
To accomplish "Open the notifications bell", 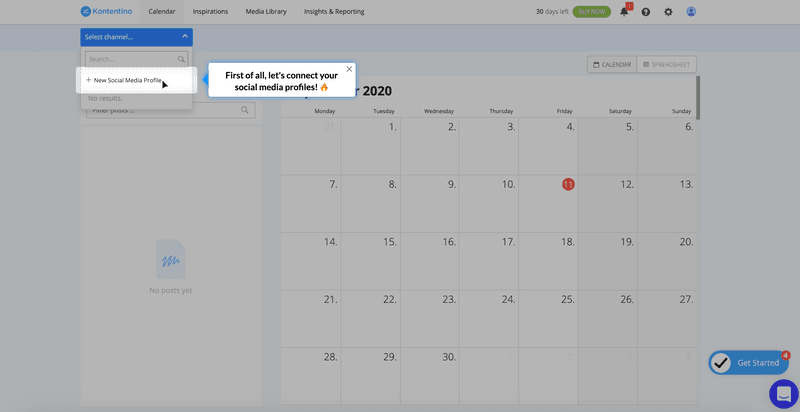I will tap(625, 12).
